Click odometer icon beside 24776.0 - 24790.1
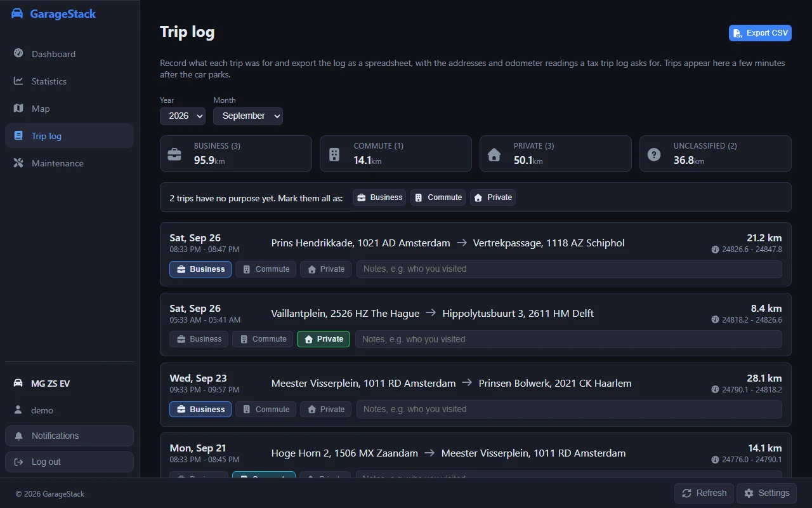Image resolution: width=812 pixels, height=508 pixels. pyautogui.click(x=715, y=460)
